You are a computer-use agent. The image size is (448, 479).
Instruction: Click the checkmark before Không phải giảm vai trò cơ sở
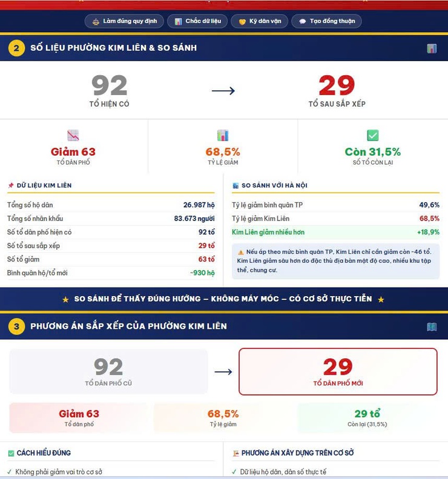[10, 472]
